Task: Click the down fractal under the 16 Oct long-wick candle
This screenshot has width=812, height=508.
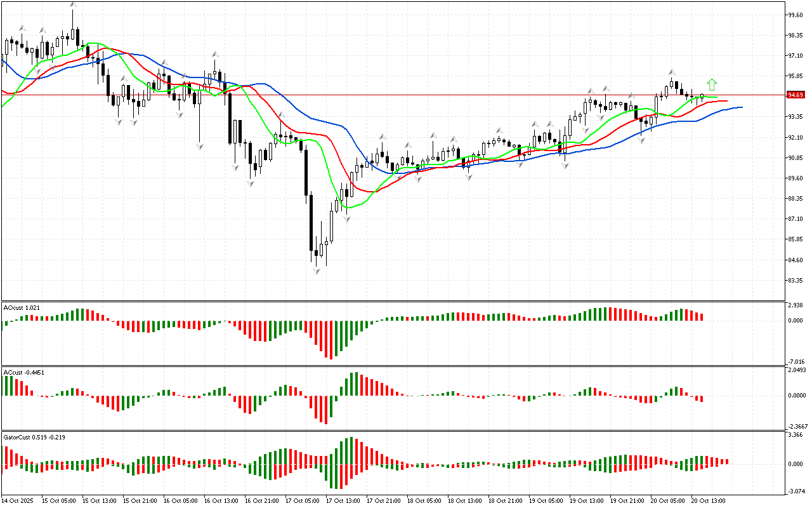Action: point(200,146)
